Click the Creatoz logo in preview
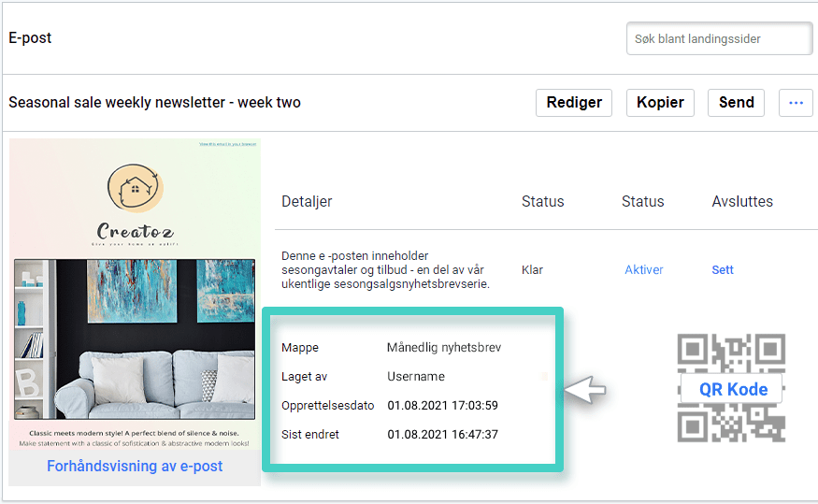The image size is (818, 504). 136,204
